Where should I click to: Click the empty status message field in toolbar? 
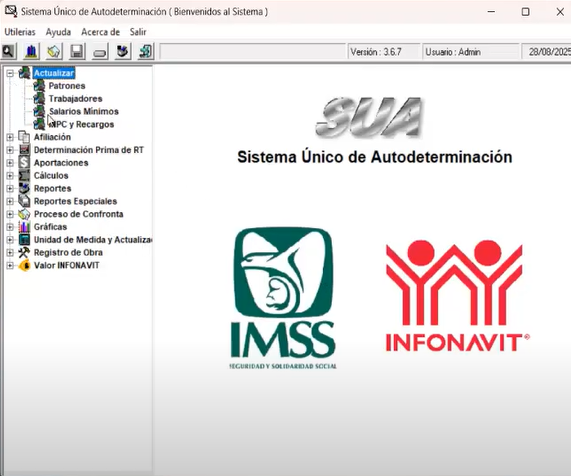[252, 52]
